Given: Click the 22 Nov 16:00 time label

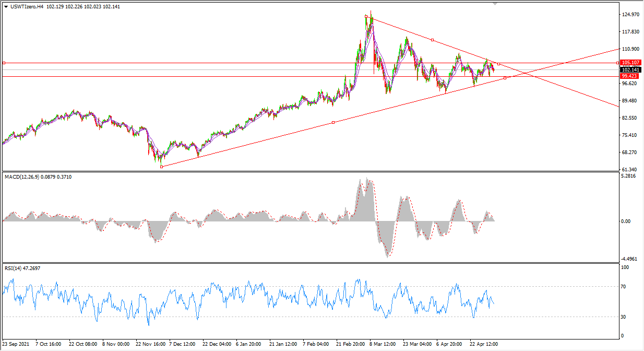Looking at the screenshot, I should click(x=151, y=345).
